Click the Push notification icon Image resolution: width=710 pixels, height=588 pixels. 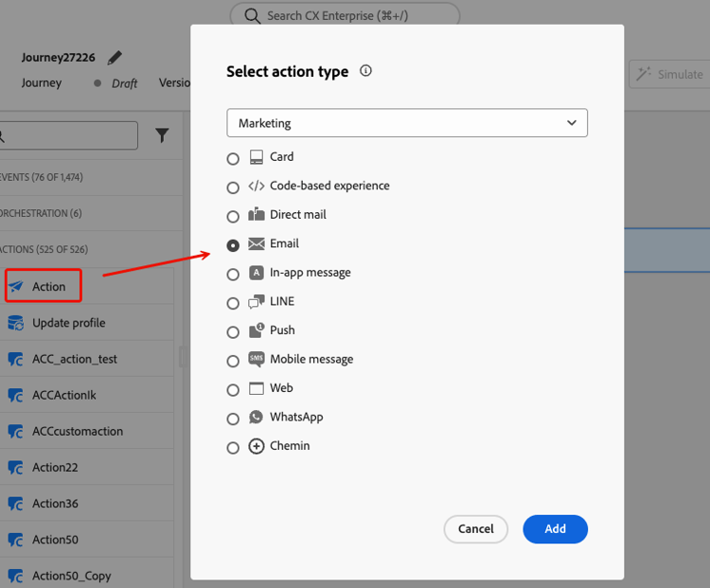click(x=257, y=330)
